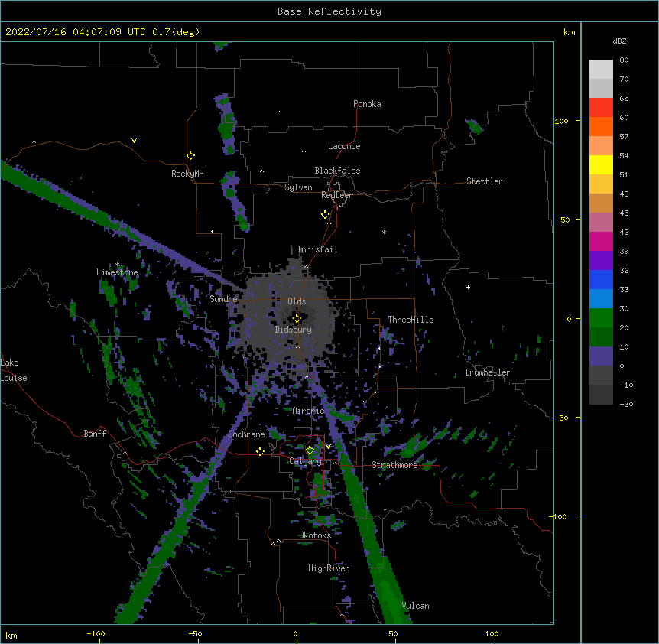Click the white asterisk marker above Limestone
Screen dimensions: 659x644
pos(117,265)
